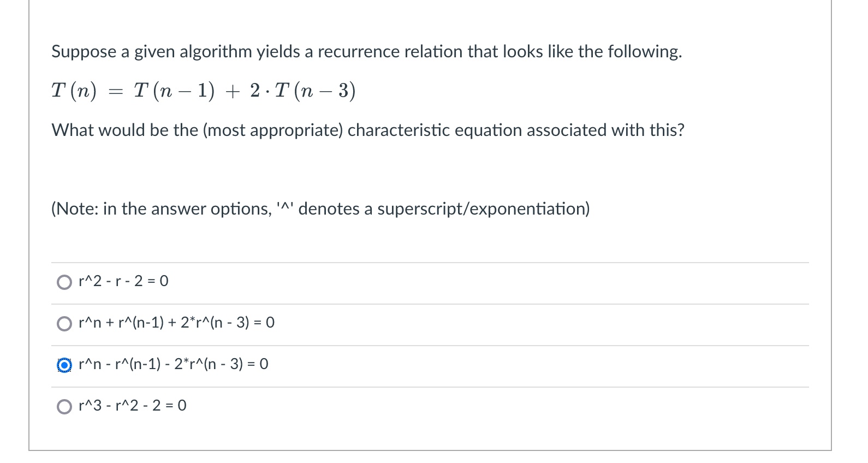Image resolution: width=868 pixels, height=463 pixels.
Task: Click the word superscript/exponentiation in the note
Action: [484, 209]
